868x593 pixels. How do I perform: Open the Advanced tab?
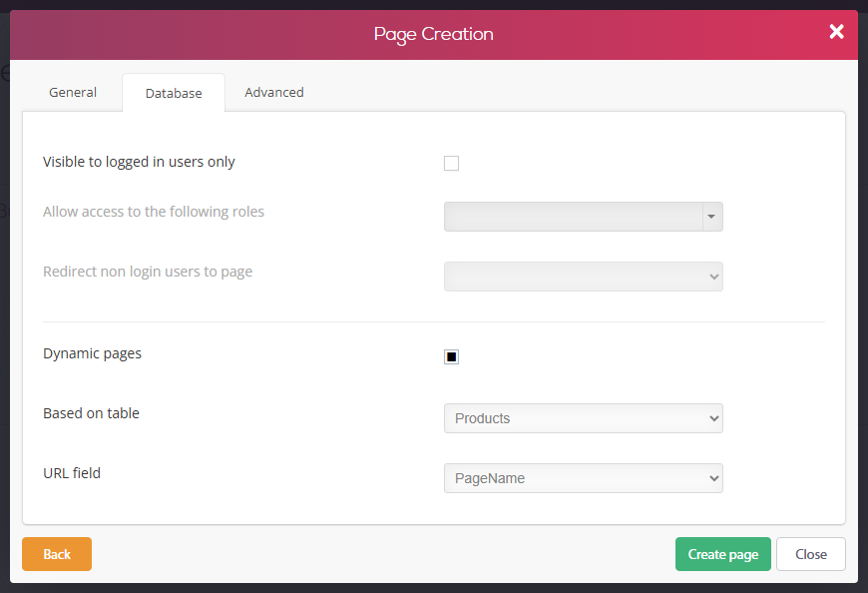pyautogui.click(x=274, y=92)
